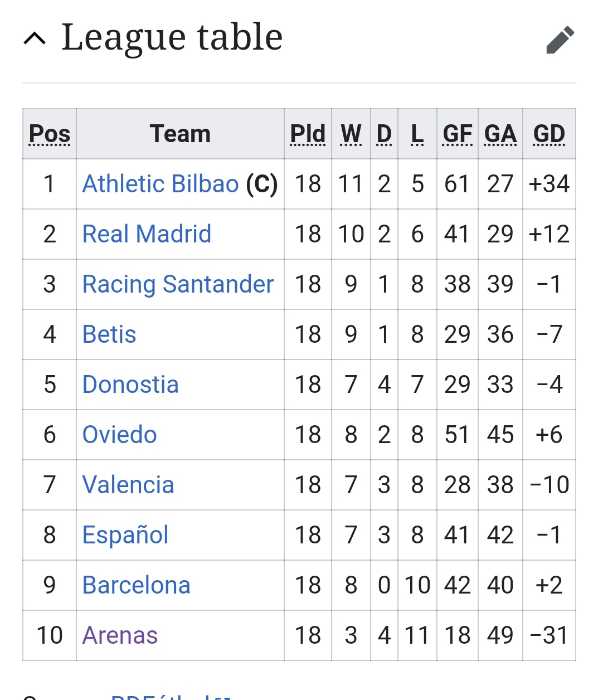
Task: Collapse the League table section
Action: coord(35,38)
